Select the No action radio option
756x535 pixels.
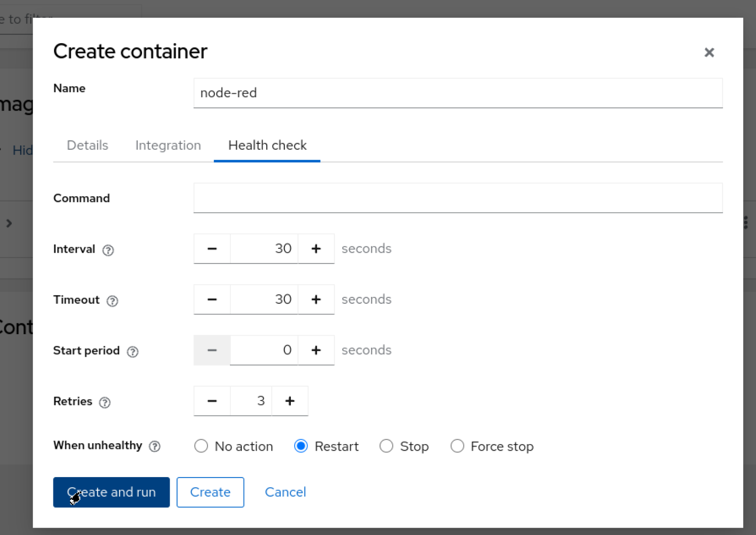pos(201,446)
